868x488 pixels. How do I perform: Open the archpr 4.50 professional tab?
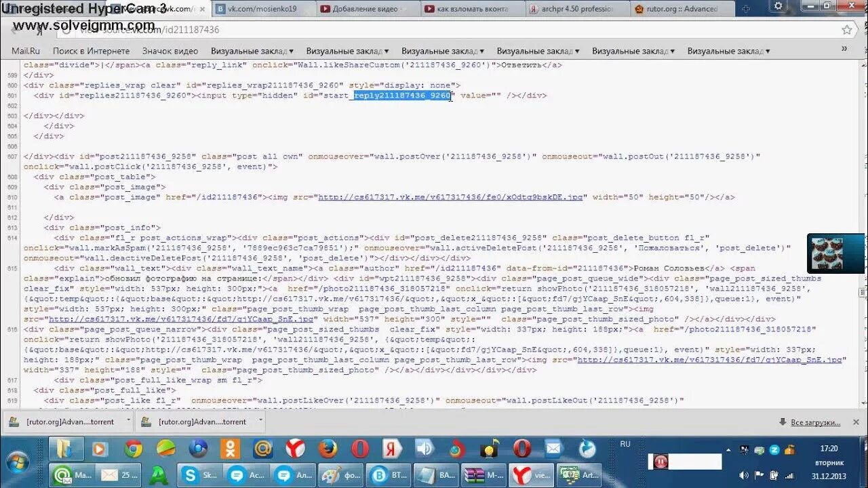coord(576,9)
